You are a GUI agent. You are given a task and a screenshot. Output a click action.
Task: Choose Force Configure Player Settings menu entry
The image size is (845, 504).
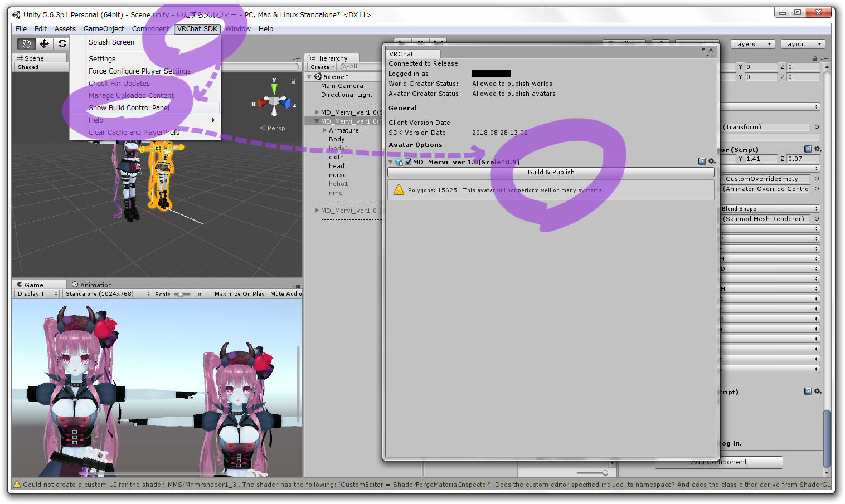coord(145,71)
